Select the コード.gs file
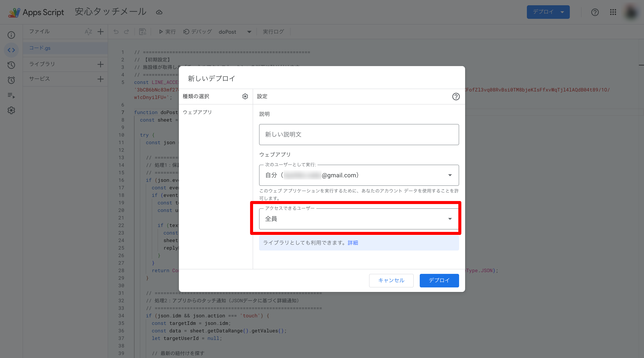Viewport: 644px width, 358px height. coord(65,48)
